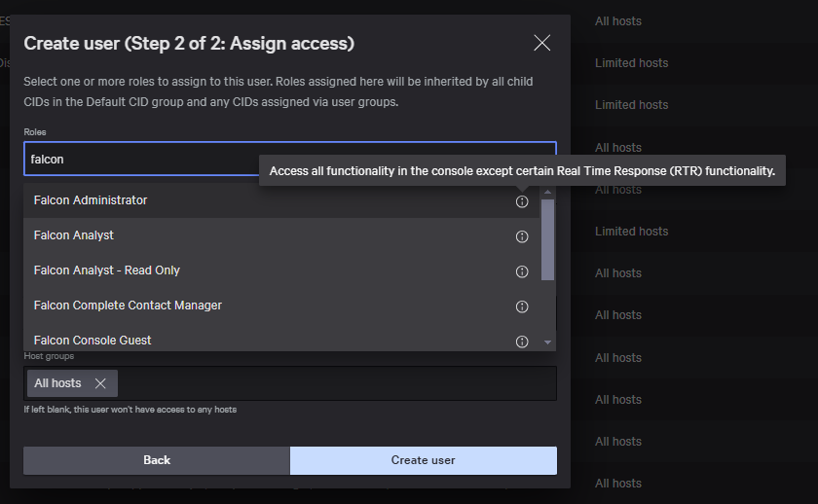Screen dimensions: 818x504
Task: Click the blank host groups warning text
Action: tap(130, 410)
